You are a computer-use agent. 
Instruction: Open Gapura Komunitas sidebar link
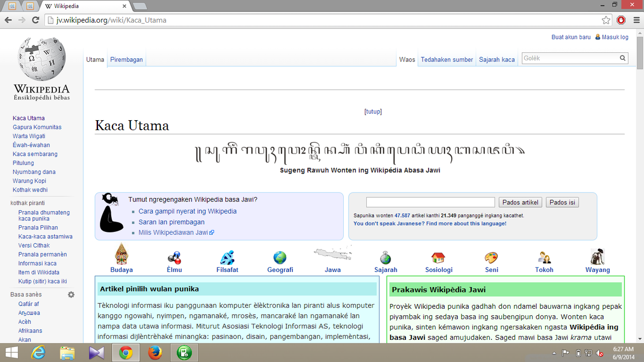(x=37, y=127)
